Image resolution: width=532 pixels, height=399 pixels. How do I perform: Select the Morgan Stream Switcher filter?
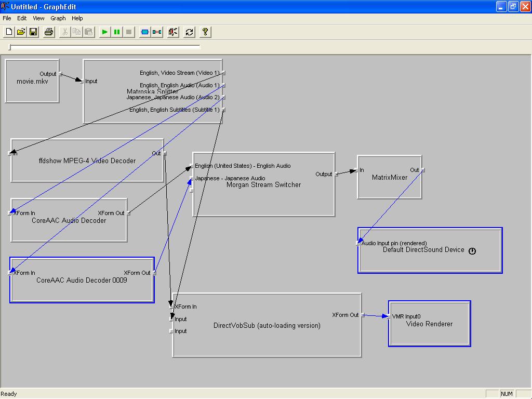click(x=263, y=185)
